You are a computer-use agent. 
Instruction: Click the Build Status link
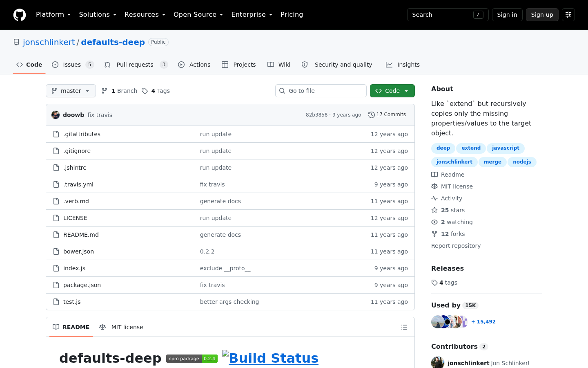point(270,358)
